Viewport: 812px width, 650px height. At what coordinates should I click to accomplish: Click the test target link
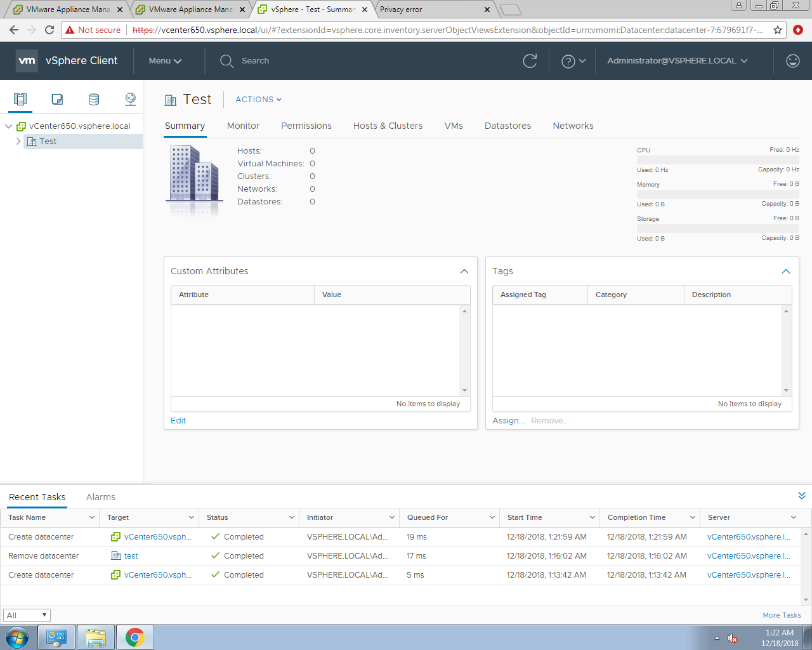(x=131, y=556)
